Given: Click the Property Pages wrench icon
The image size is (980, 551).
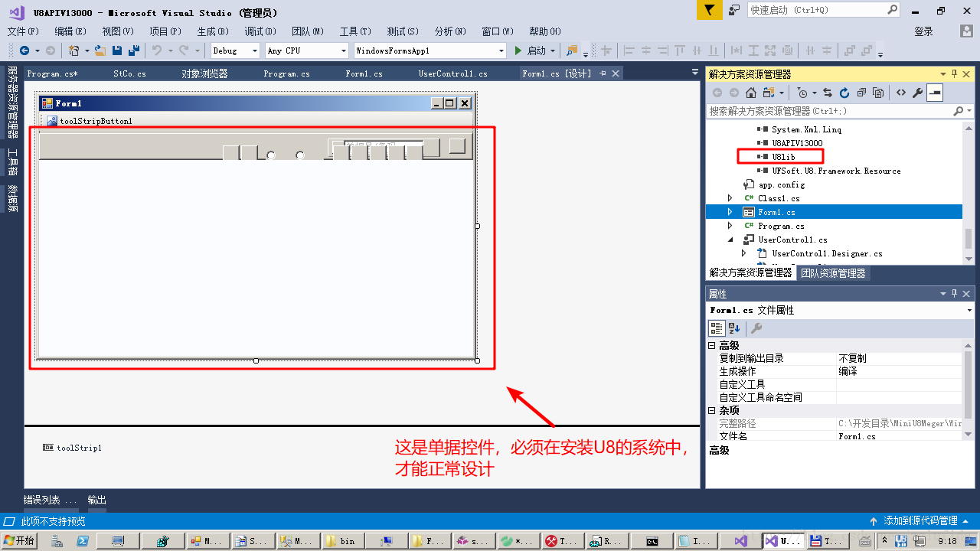Looking at the screenshot, I should tap(756, 328).
